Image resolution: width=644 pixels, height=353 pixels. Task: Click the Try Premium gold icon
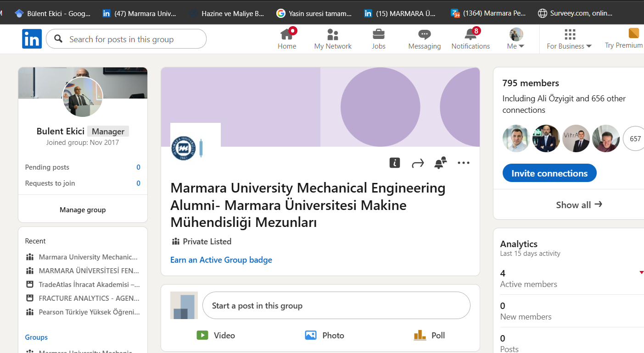point(634,33)
